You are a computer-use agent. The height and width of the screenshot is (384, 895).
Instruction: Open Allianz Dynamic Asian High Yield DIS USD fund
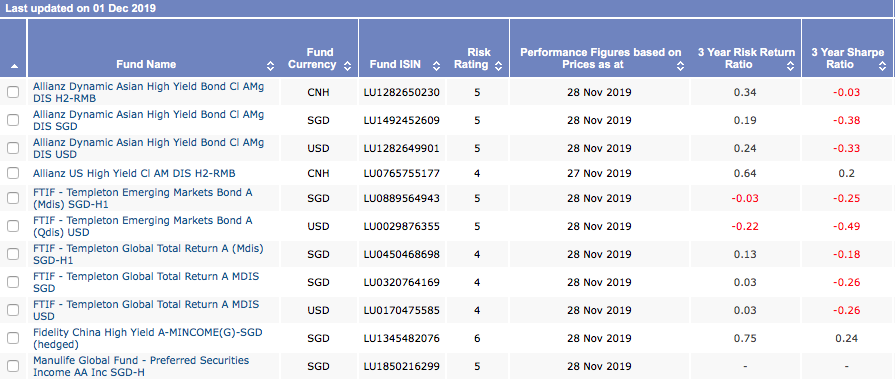(148, 148)
